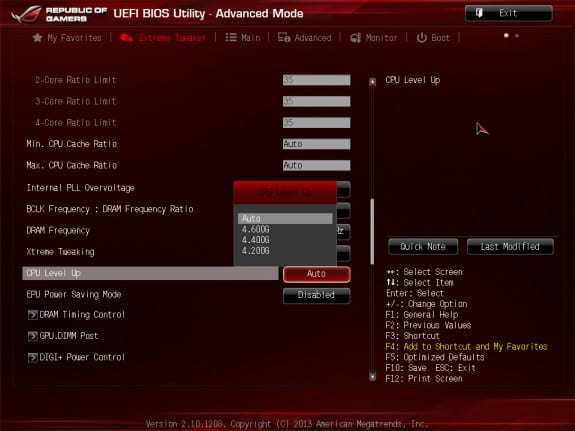Screen dimensions: 575x431
Task: Click the F12: Print Screen hint
Action: pyautogui.click(x=424, y=379)
